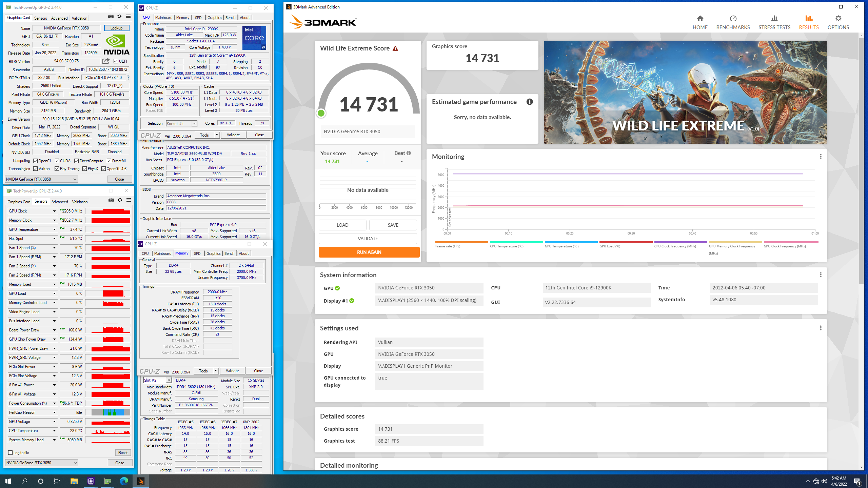Toggle DirectCompute checkbox
Screen dimensions: 868x488
click(x=76, y=161)
